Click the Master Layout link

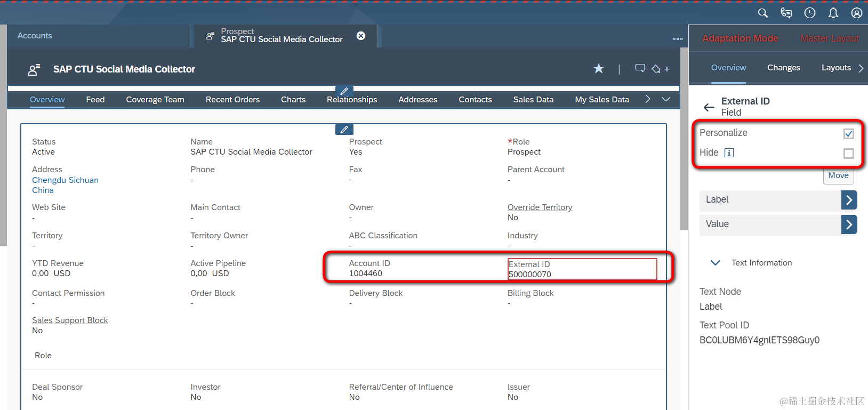[x=830, y=38]
